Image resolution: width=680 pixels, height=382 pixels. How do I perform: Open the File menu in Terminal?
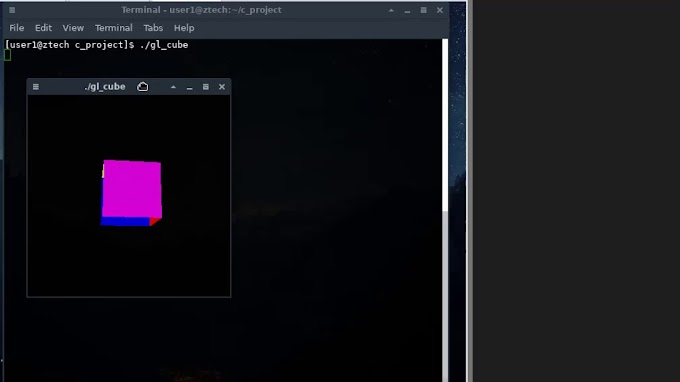click(16, 28)
